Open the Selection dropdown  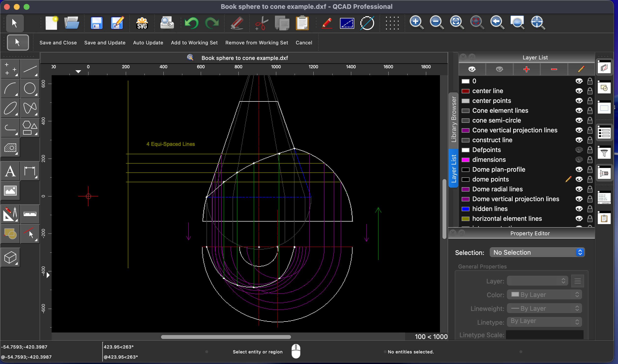(x=537, y=252)
